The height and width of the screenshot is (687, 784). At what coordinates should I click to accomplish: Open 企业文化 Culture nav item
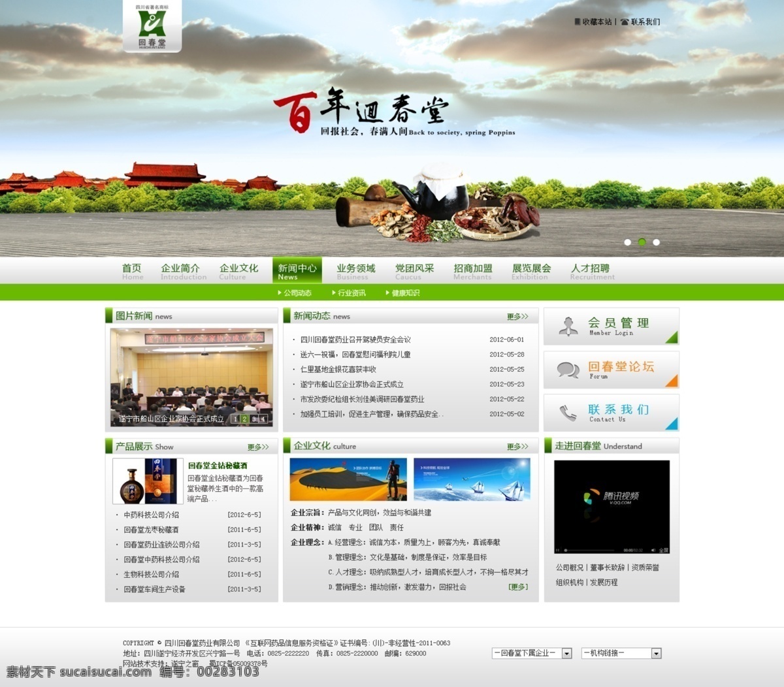(238, 272)
